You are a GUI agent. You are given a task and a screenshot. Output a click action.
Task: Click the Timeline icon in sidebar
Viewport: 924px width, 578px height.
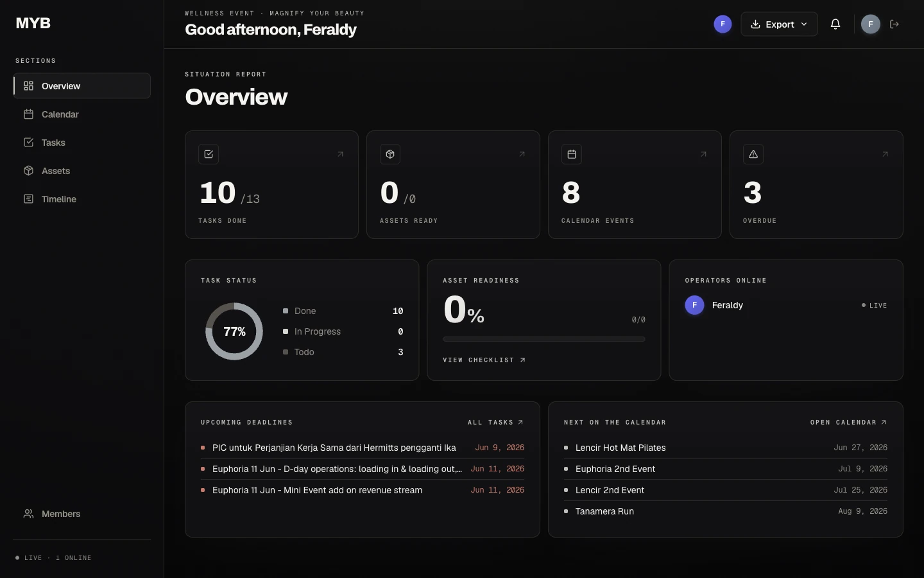pos(28,199)
